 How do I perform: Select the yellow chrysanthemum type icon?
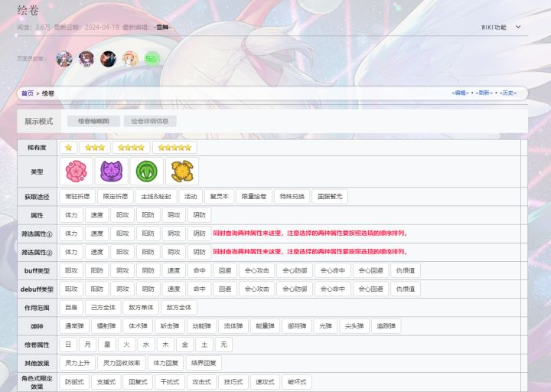pos(182,171)
